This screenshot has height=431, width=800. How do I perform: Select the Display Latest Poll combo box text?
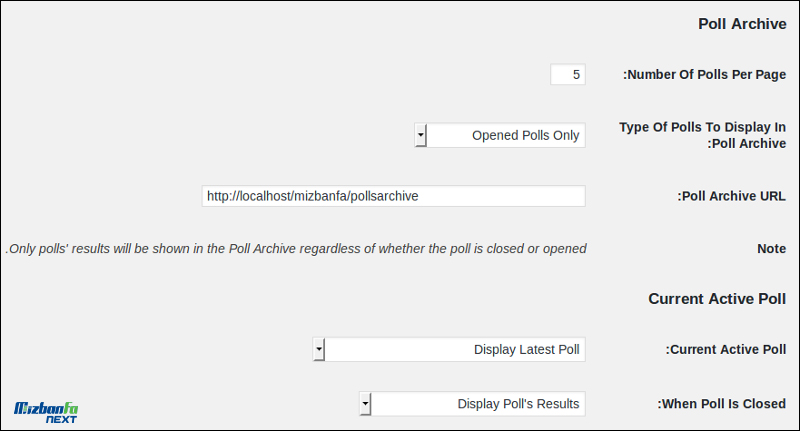527,349
